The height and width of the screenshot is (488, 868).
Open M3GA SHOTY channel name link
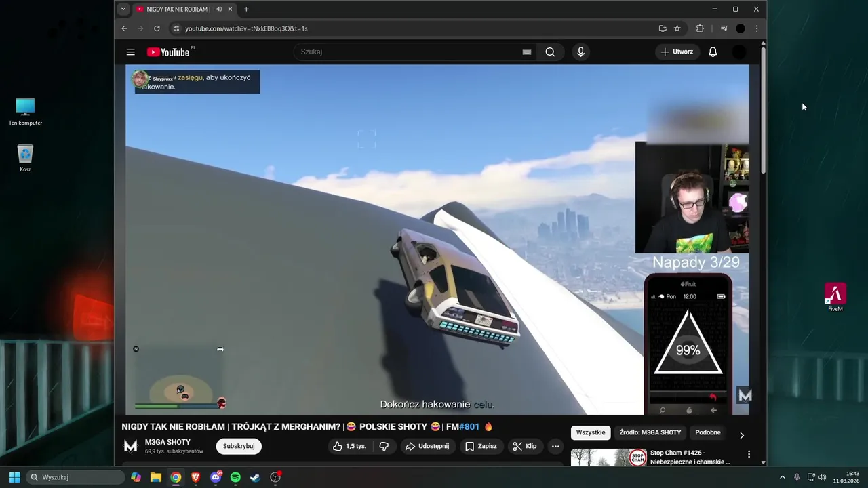click(167, 442)
